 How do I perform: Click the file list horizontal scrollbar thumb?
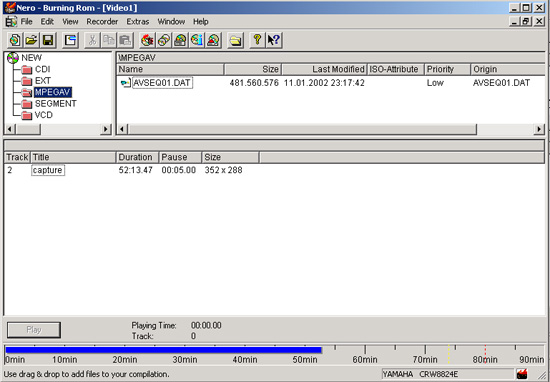pos(302,129)
